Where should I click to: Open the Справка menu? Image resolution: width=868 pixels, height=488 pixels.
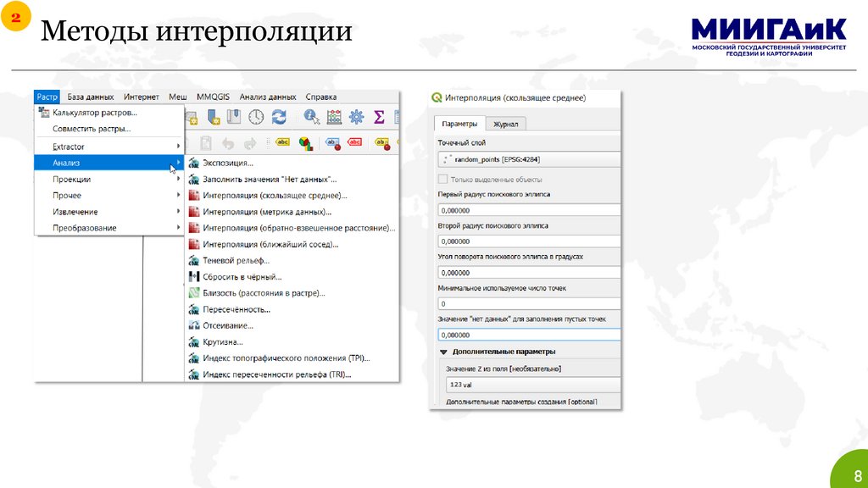(321, 97)
